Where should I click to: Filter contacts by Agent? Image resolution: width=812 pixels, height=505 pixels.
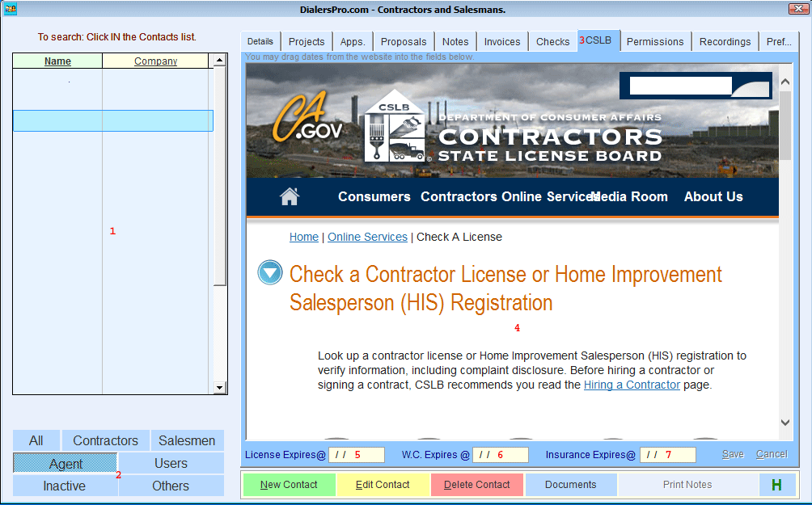pos(66,463)
